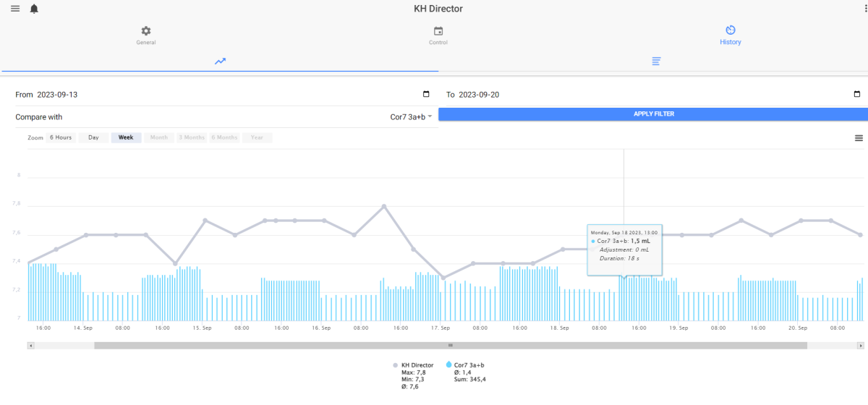Open the notifications bell
This screenshot has height=405, width=868.
(34, 9)
